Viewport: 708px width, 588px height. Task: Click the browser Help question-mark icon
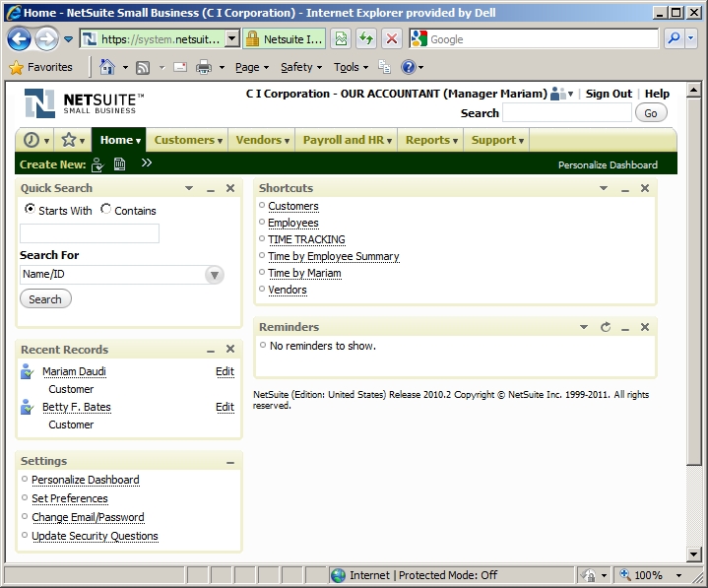tap(409, 67)
